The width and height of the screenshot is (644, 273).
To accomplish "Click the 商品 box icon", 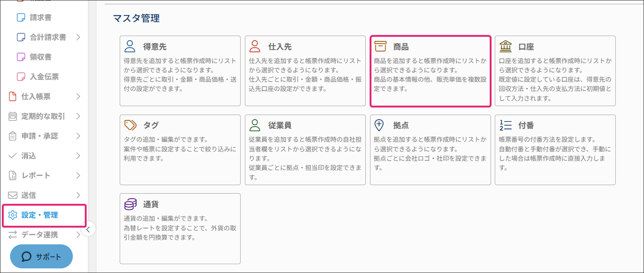I will click(x=380, y=46).
